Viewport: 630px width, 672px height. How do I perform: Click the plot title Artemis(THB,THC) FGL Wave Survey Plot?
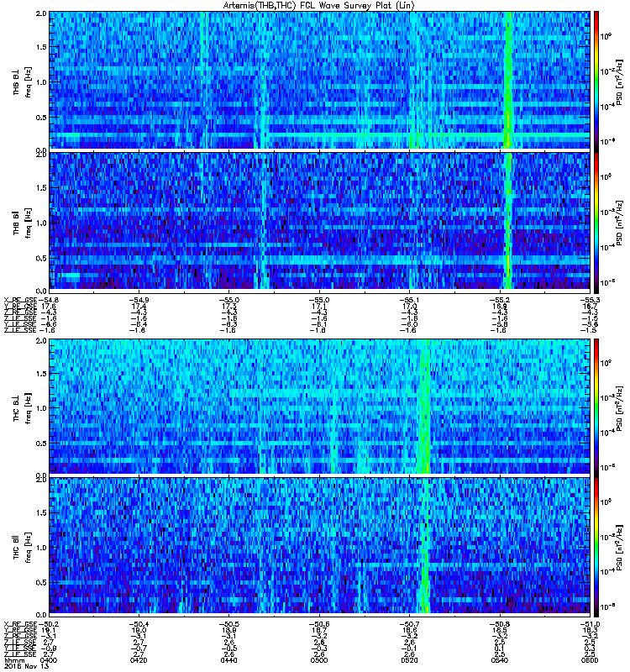(x=319, y=5)
